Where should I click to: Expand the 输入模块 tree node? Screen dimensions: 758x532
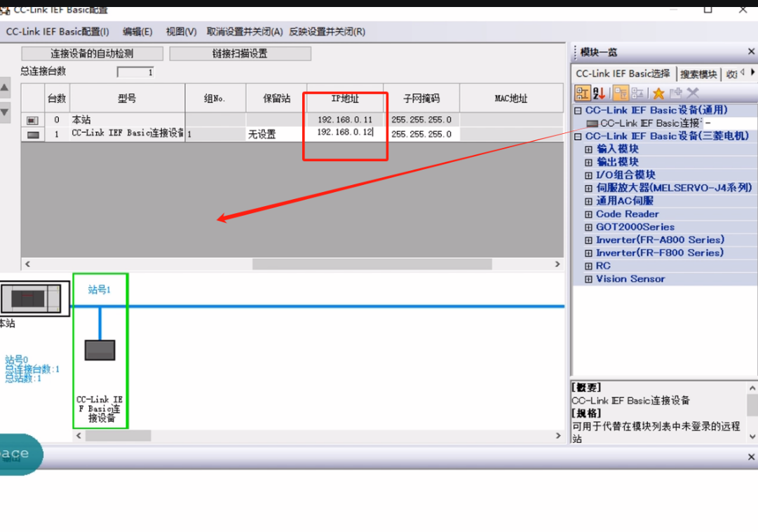point(588,149)
